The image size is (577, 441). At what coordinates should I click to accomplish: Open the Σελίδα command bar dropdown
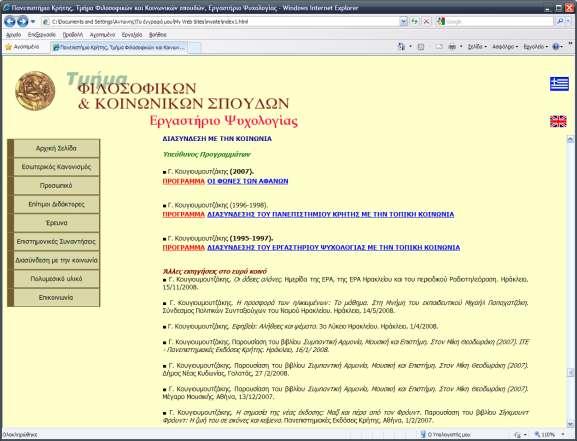click(477, 47)
